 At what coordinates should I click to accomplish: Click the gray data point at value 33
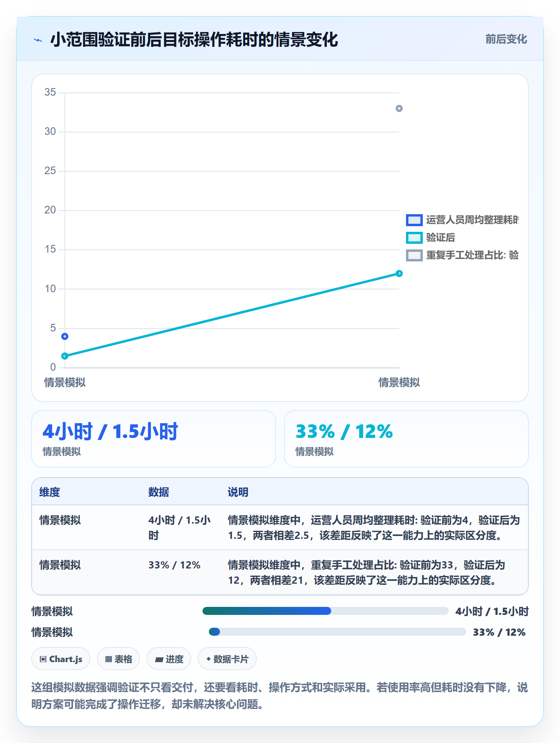coord(399,108)
